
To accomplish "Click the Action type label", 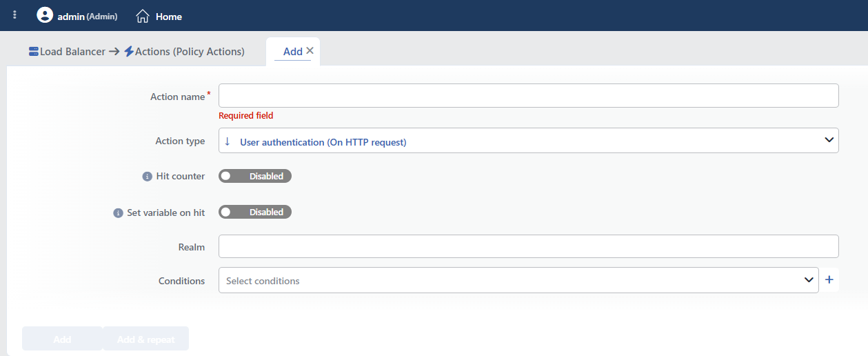I will [180, 141].
